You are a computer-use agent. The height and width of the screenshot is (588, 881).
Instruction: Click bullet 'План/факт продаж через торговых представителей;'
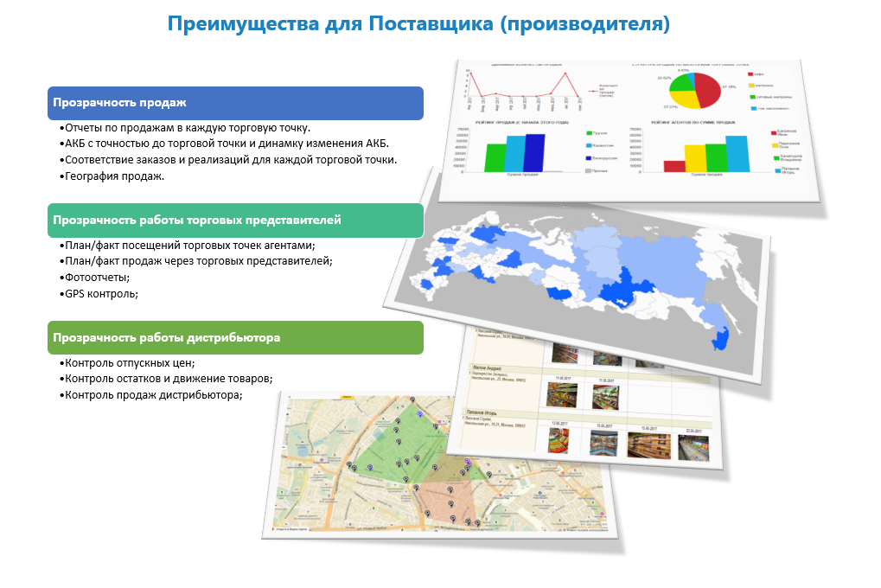coord(196,261)
